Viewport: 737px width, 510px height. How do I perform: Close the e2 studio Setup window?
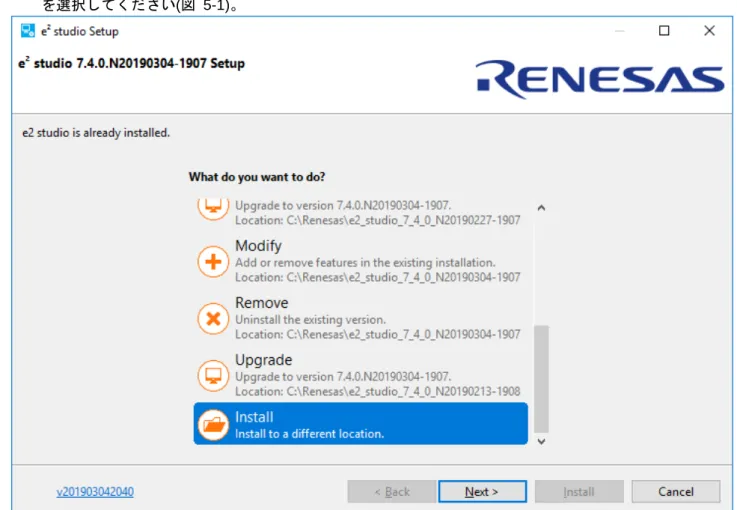[709, 31]
